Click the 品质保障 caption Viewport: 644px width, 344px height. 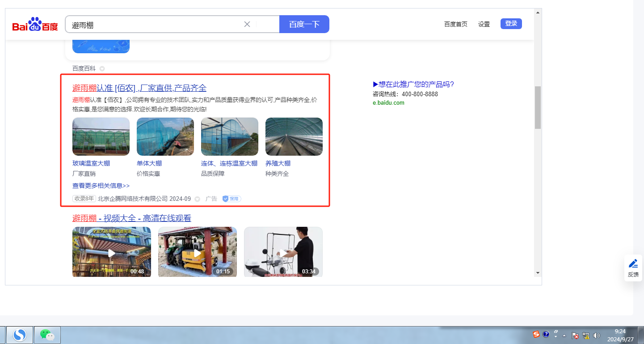pyautogui.click(x=213, y=174)
